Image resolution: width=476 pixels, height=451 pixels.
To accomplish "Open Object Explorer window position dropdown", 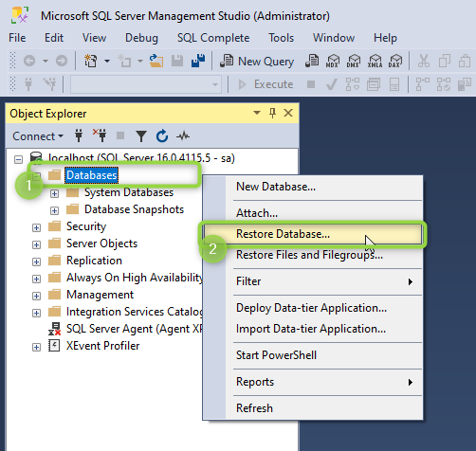I will click(257, 113).
